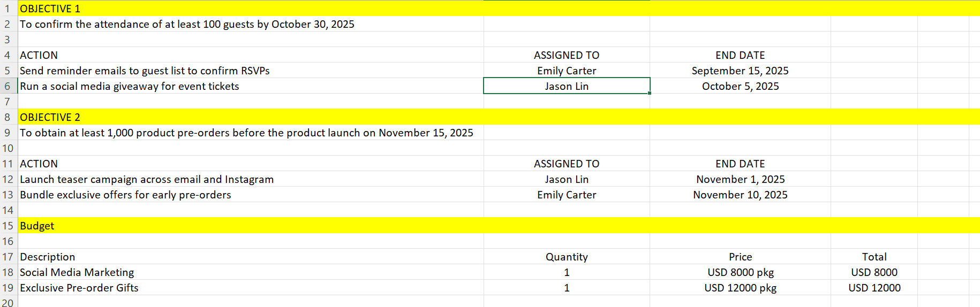Click the USD 12000 pkg price cell
Screen dimensions: 980x307
pyautogui.click(x=740, y=288)
